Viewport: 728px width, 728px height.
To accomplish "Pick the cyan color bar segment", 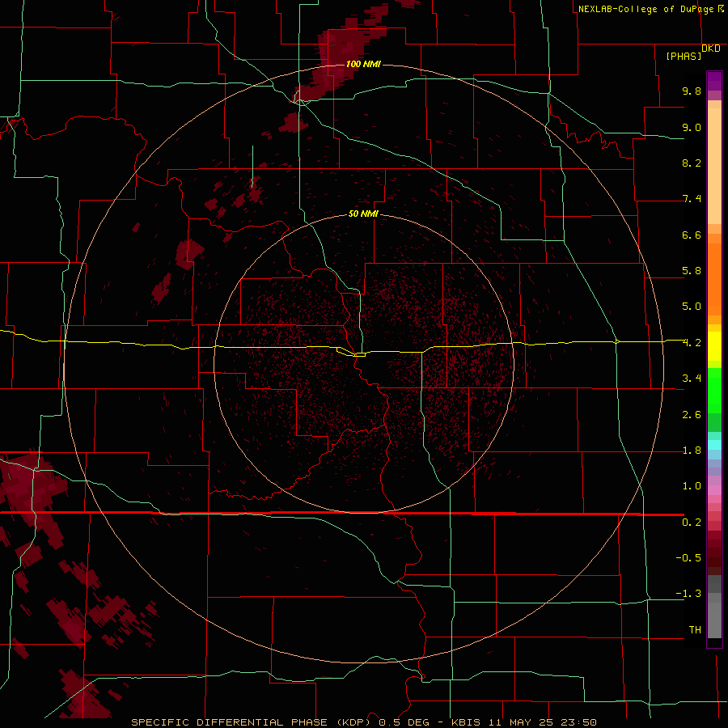I will pos(714,445).
